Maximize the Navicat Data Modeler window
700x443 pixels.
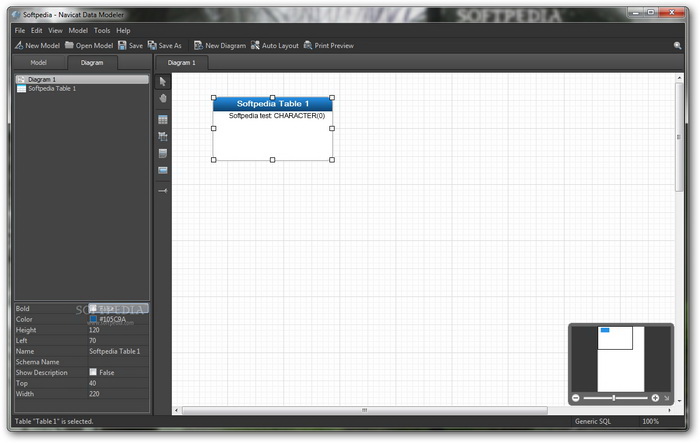pyautogui.click(x=651, y=13)
